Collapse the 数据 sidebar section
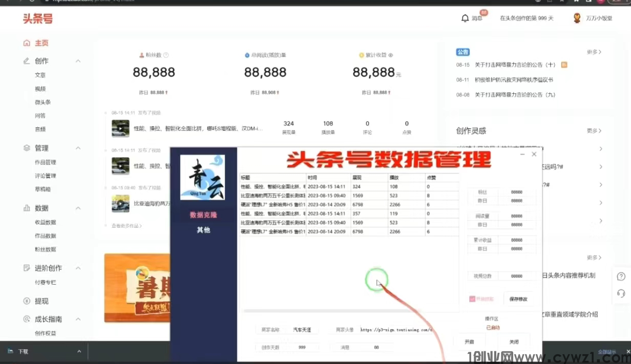Screen dimensions: 631x364 pos(78,208)
